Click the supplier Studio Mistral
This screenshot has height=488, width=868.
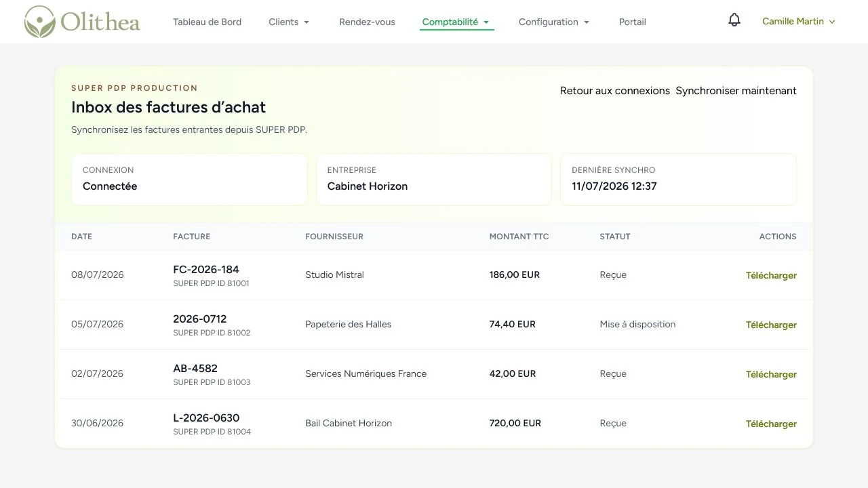334,274
